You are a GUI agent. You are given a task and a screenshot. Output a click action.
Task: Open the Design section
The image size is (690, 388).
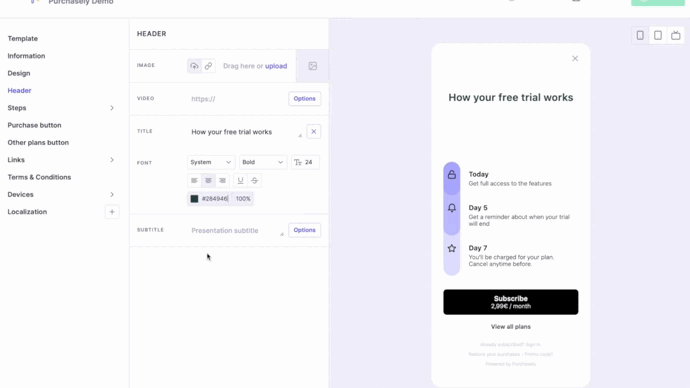tap(19, 73)
